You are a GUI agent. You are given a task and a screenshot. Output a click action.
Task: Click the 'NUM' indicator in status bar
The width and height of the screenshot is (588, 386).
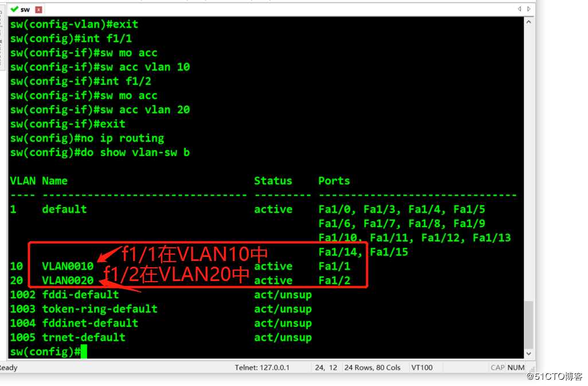[516, 368]
